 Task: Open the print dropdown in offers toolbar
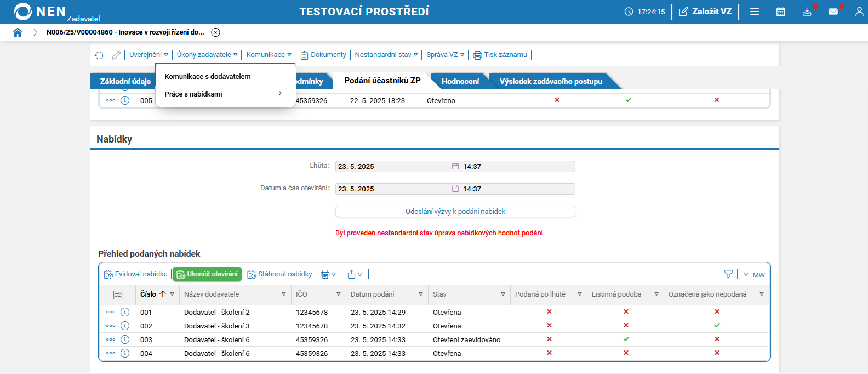(x=328, y=274)
